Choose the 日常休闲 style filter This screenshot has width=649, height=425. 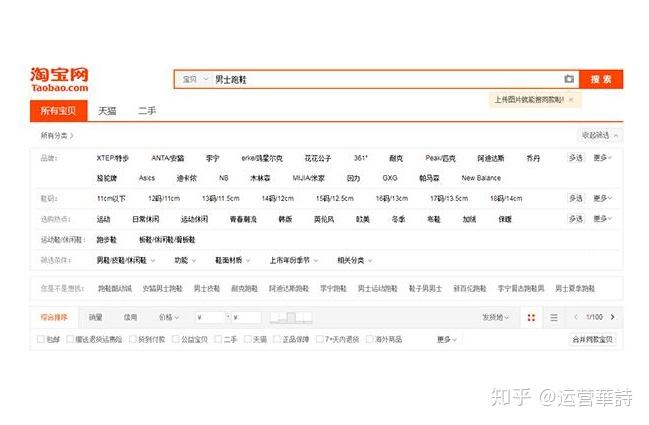146,219
